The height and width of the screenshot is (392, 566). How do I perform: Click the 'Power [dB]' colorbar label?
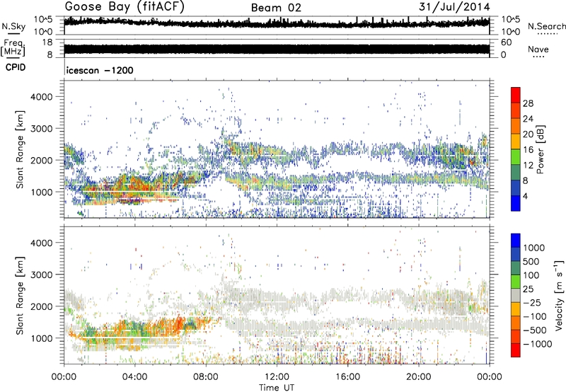(540, 149)
